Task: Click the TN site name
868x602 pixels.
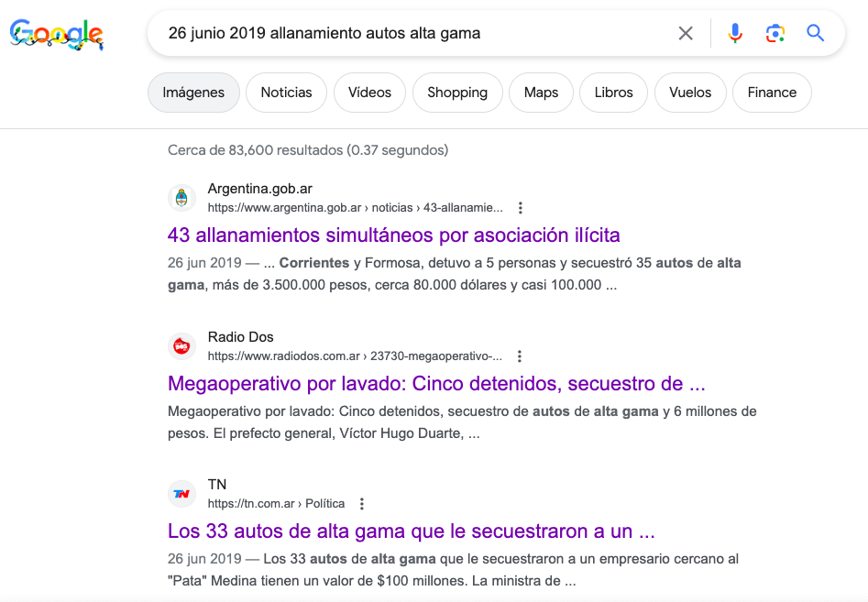Action: pos(217,485)
